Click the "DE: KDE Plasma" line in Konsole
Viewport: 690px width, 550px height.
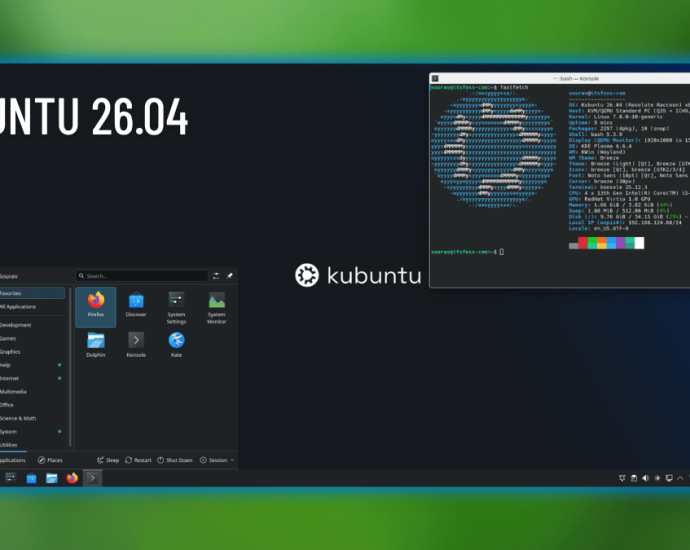600,146
